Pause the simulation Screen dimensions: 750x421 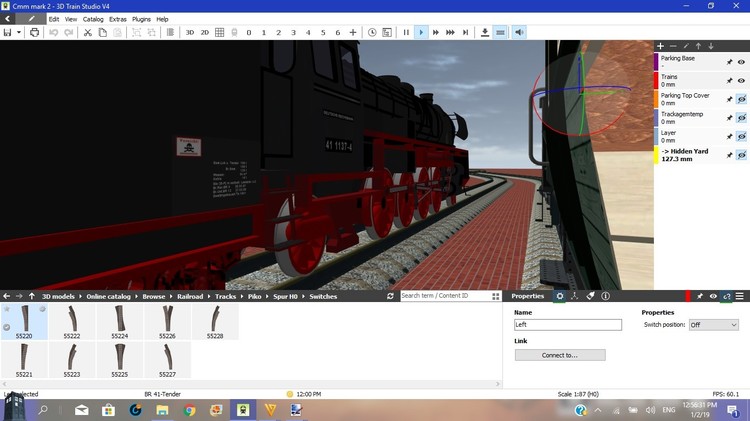click(406, 33)
